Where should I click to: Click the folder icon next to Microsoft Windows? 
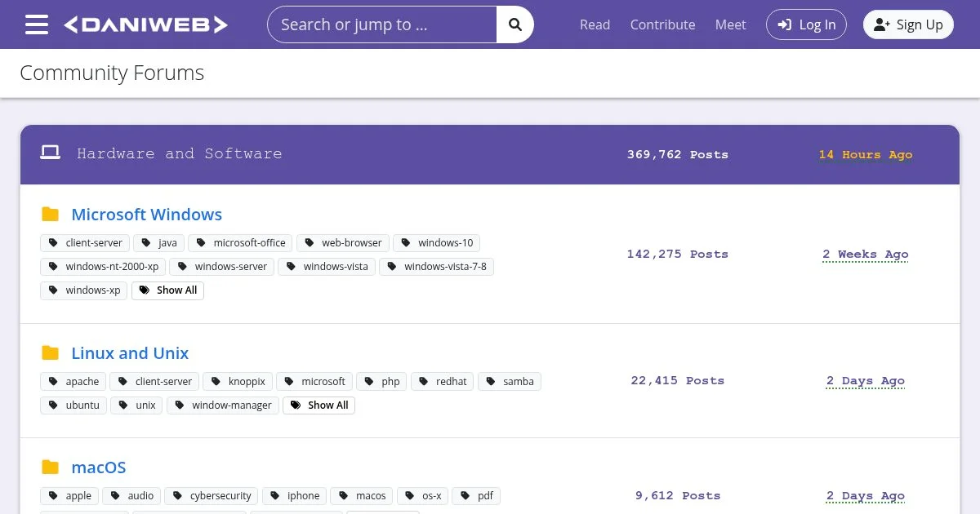[x=50, y=215]
